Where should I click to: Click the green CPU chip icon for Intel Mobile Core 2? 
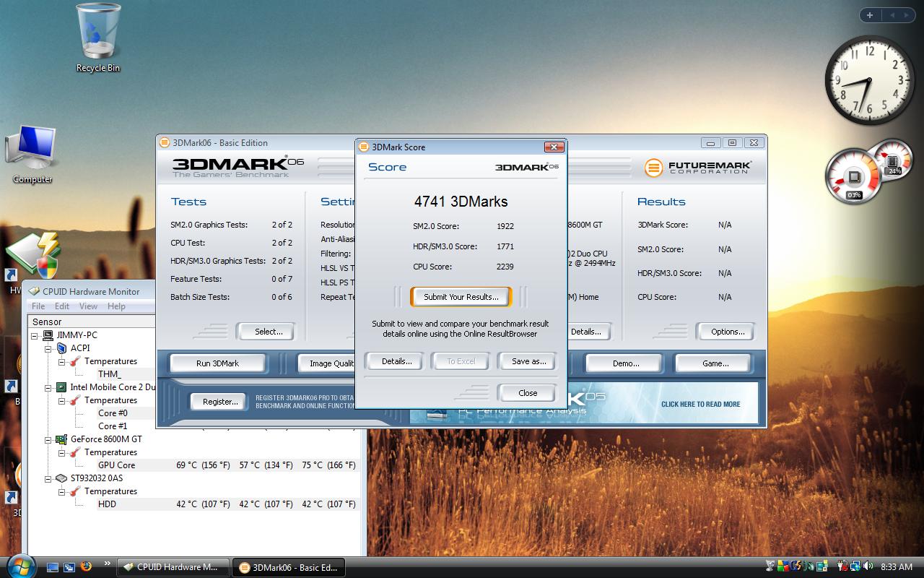tap(61, 387)
